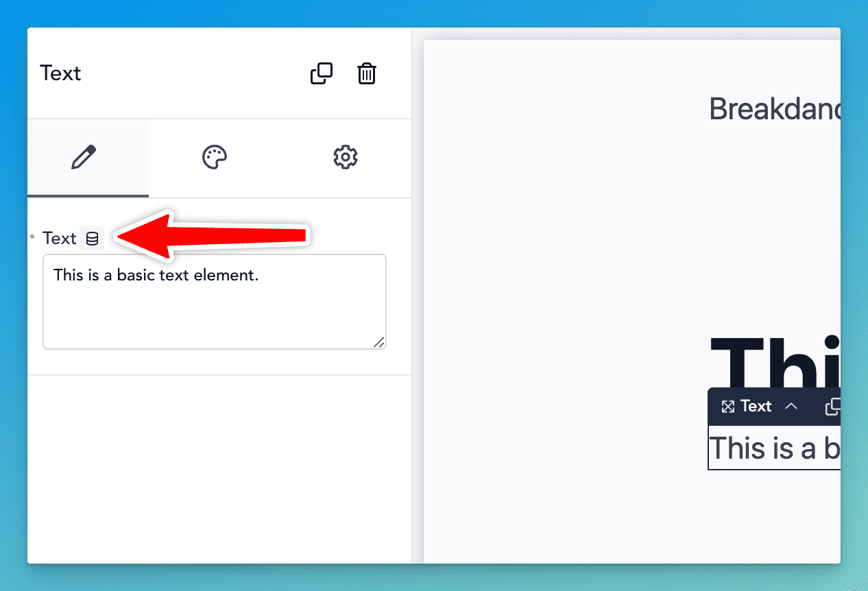Click the up chevron in the floating Text toolbar
868x591 pixels.
point(791,407)
